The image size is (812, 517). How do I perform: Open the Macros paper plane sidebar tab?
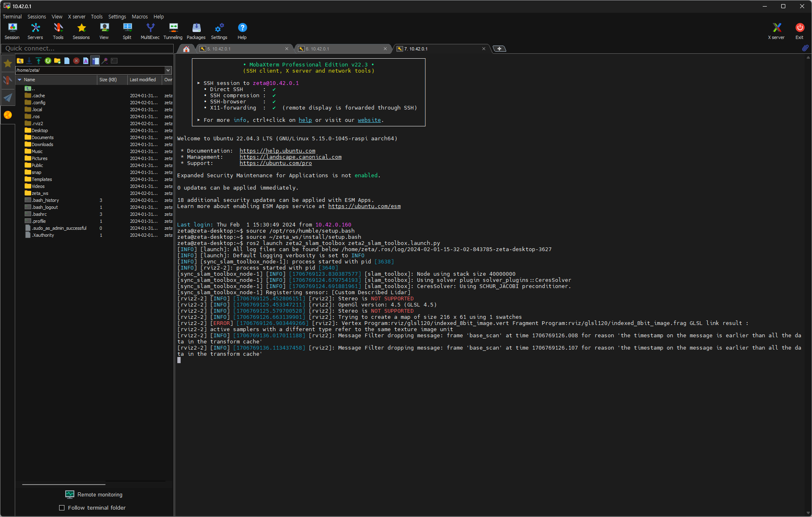click(x=8, y=97)
